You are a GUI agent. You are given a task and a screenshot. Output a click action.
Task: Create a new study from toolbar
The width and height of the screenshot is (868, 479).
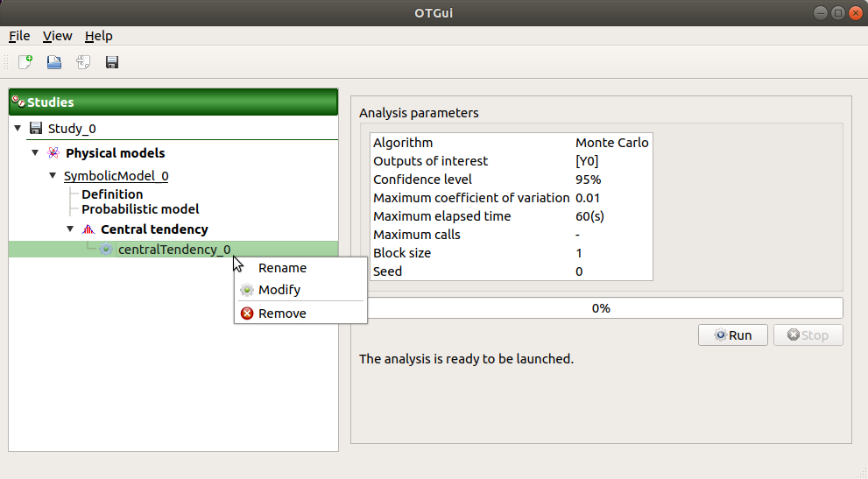point(25,62)
